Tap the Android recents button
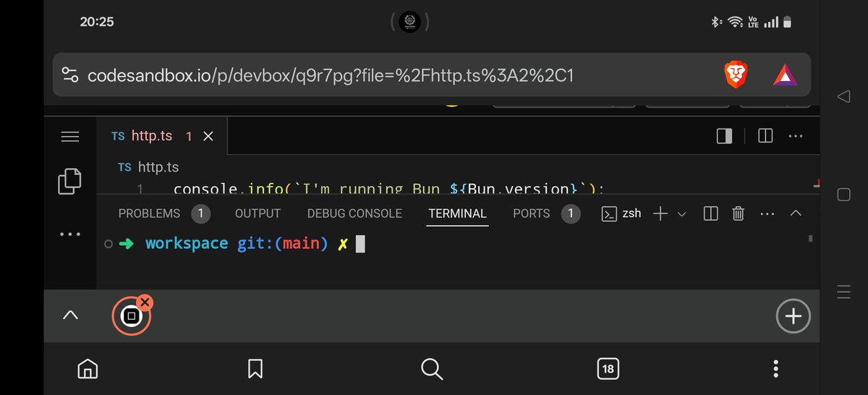 point(843,292)
